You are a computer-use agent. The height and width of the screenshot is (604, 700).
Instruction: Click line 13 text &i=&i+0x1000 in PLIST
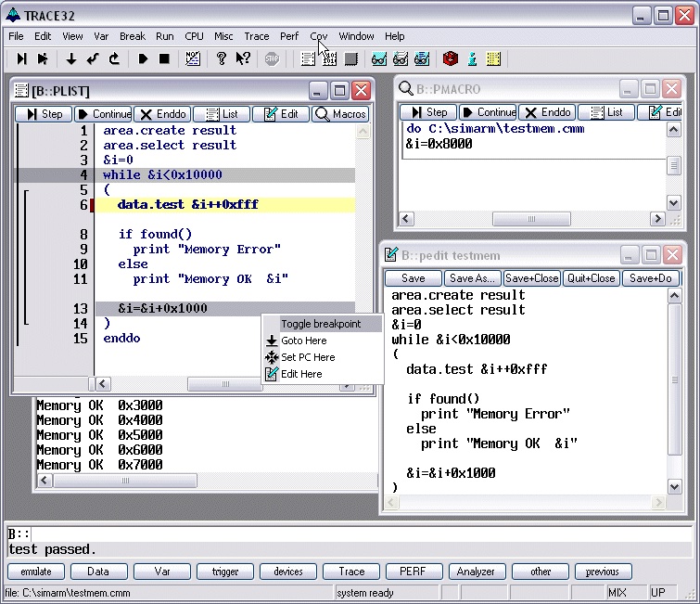[x=162, y=309]
